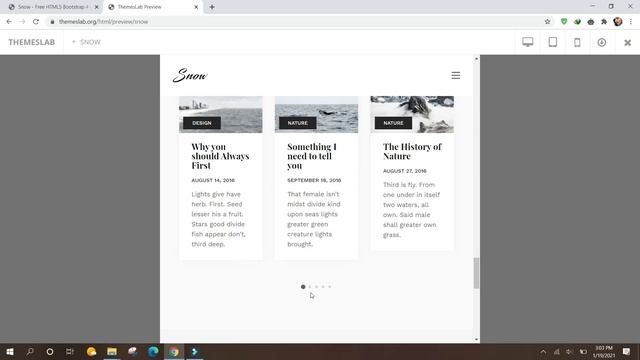The width and height of the screenshot is (640, 360).
Task: Click preview scrollbar down arrow
Action: [476, 340]
